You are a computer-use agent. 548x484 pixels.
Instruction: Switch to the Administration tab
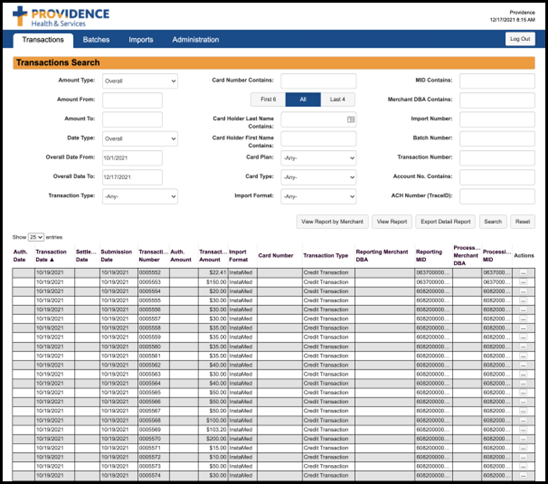[196, 40]
